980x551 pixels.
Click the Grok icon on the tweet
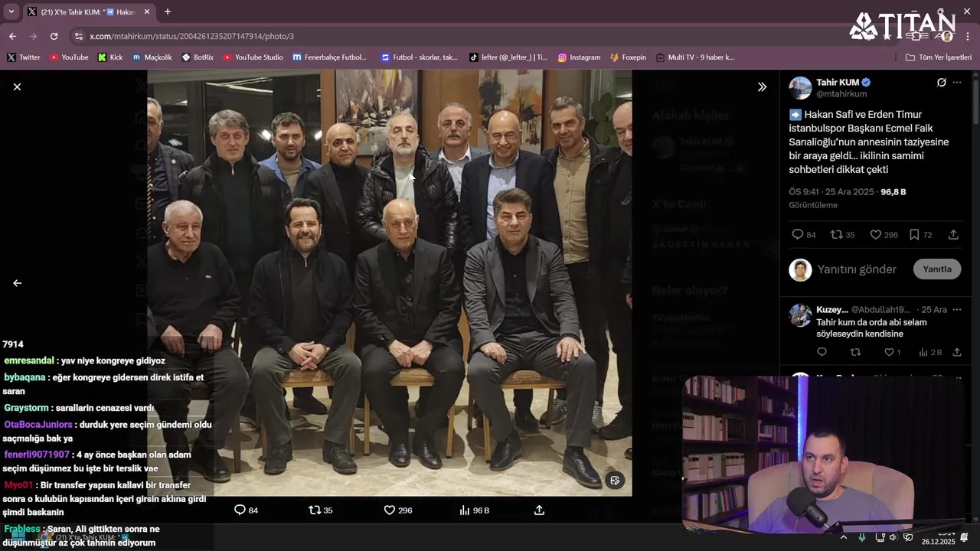pos(942,82)
